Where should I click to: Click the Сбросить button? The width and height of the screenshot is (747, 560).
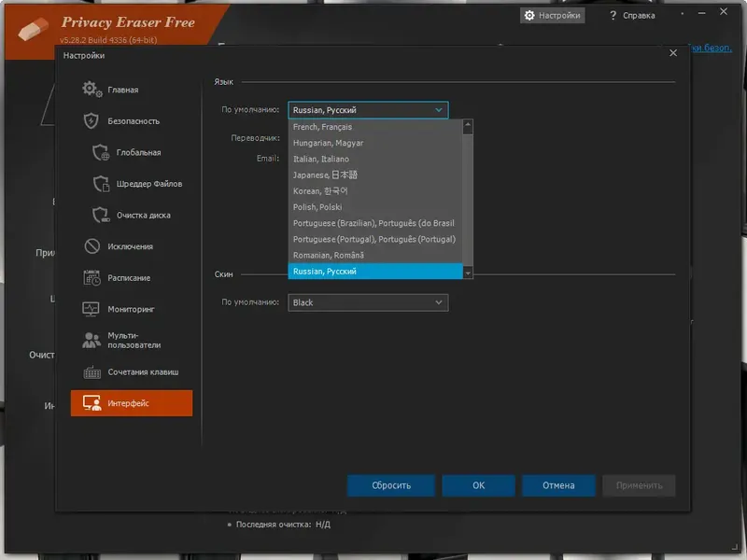pyautogui.click(x=391, y=485)
